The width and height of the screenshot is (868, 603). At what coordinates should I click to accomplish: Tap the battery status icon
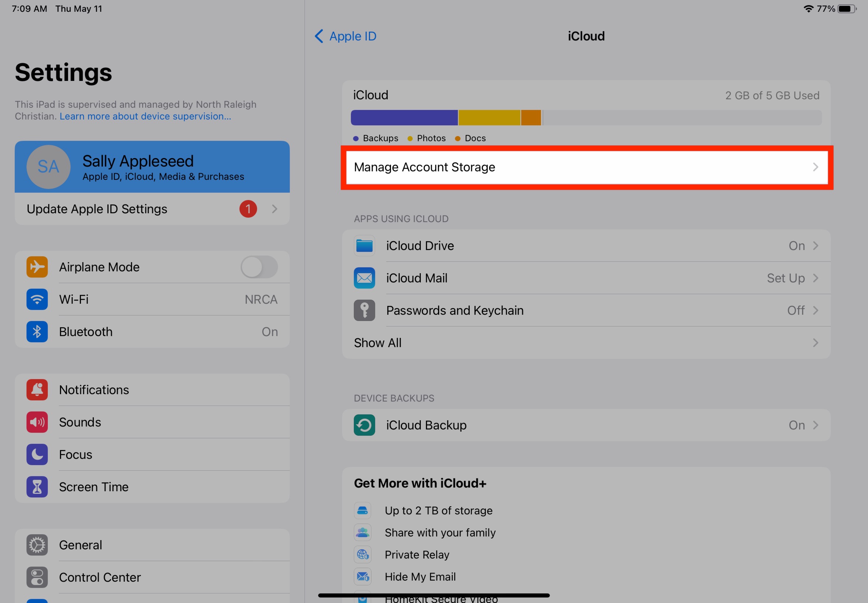pyautogui.click(x=847, y=9)
